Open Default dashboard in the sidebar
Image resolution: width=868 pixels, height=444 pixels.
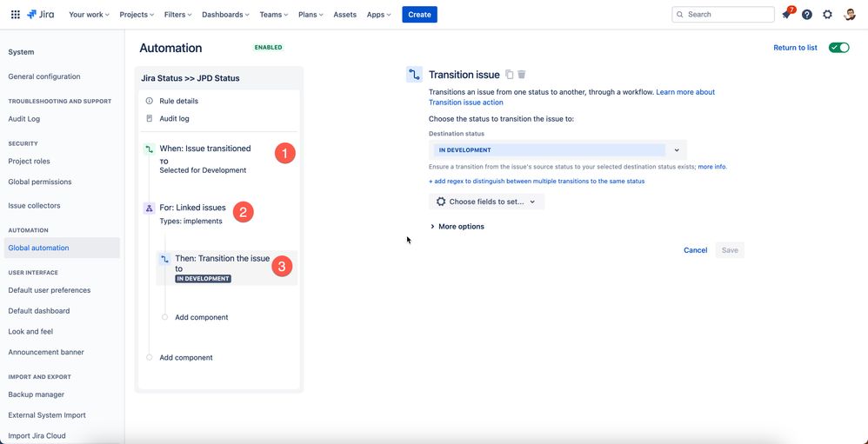(x=39, y=311)
